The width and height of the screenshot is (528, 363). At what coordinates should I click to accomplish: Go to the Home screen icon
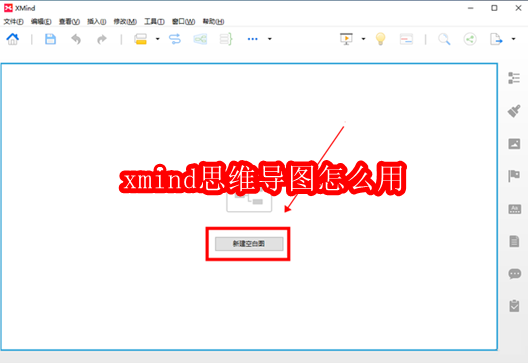coord(13,39)
